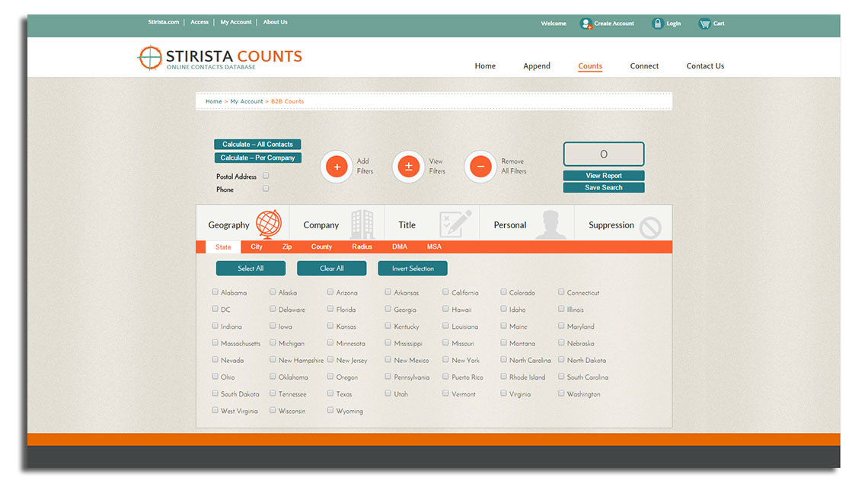Open Connect in main navigation
The height and width of the screenshot is (487, 868).
click(x=644, y=66)
